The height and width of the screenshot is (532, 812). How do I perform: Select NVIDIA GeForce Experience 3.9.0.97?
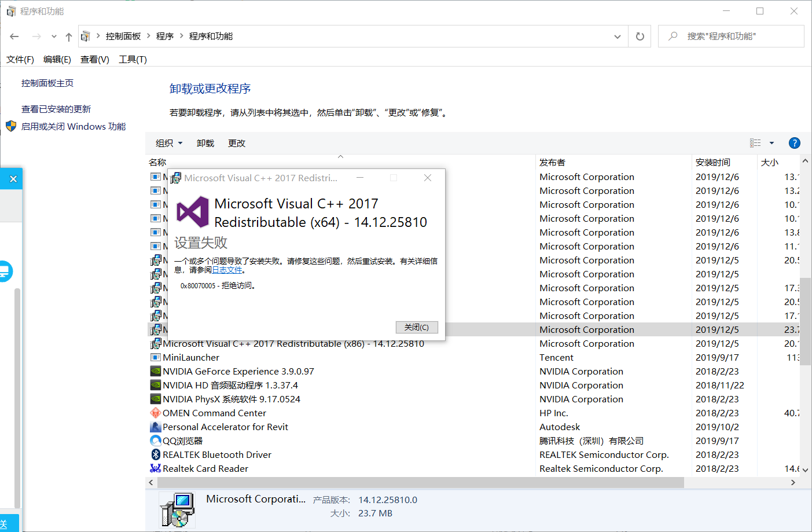click(x=238, y=372)
